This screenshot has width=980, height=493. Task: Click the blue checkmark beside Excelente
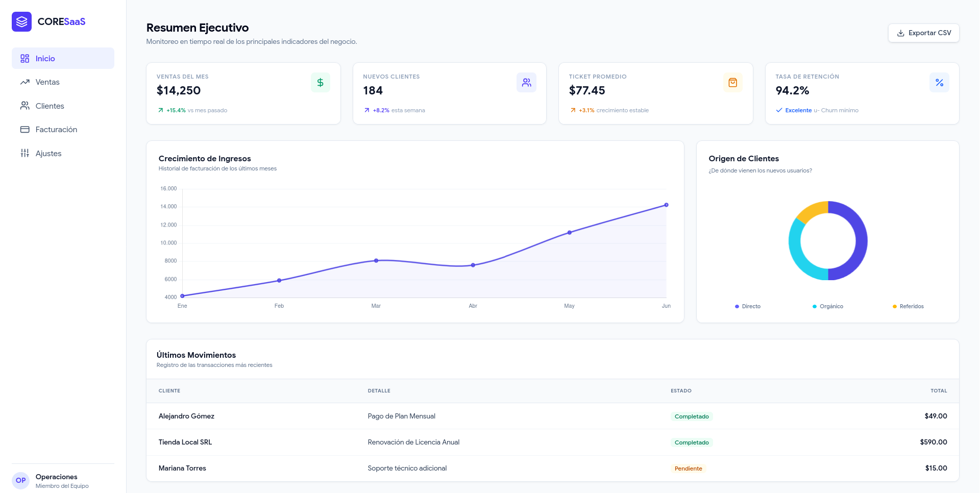(x=779, y=110)
